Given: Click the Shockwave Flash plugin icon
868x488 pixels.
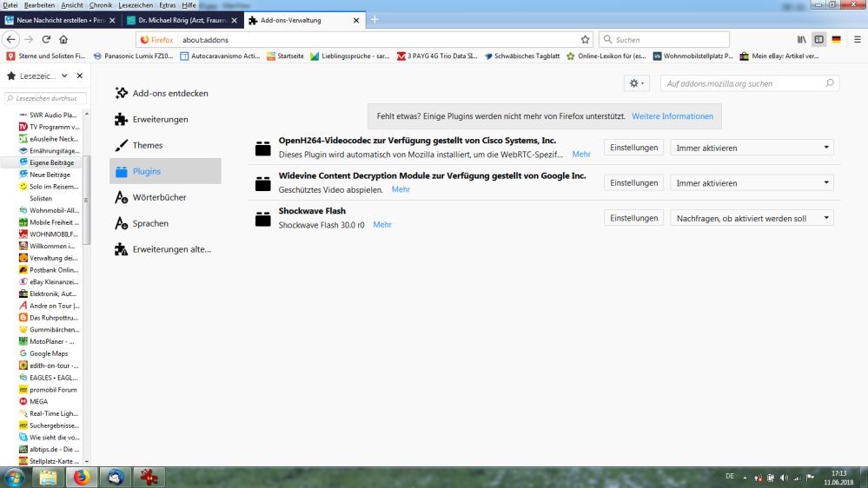Looking at the screenshot, I should click(263, 219).
